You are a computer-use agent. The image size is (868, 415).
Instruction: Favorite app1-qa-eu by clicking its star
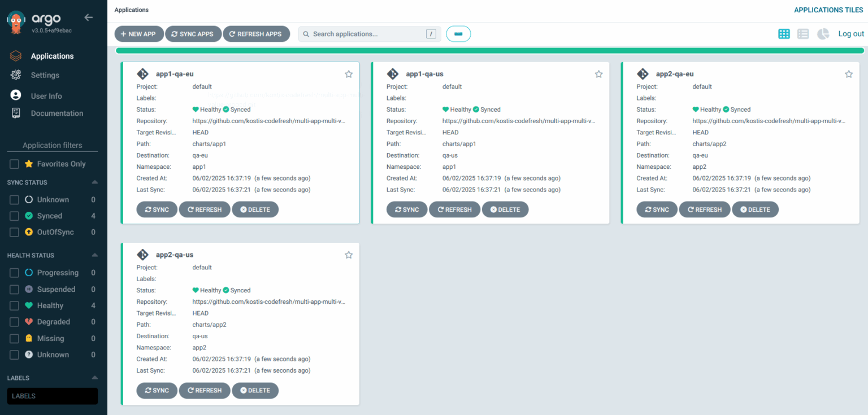click(349, 73)
